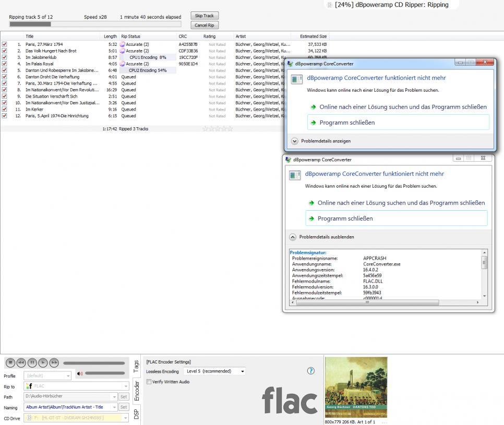Click the pause playback icon
The image size is (504, 425).
32,363
